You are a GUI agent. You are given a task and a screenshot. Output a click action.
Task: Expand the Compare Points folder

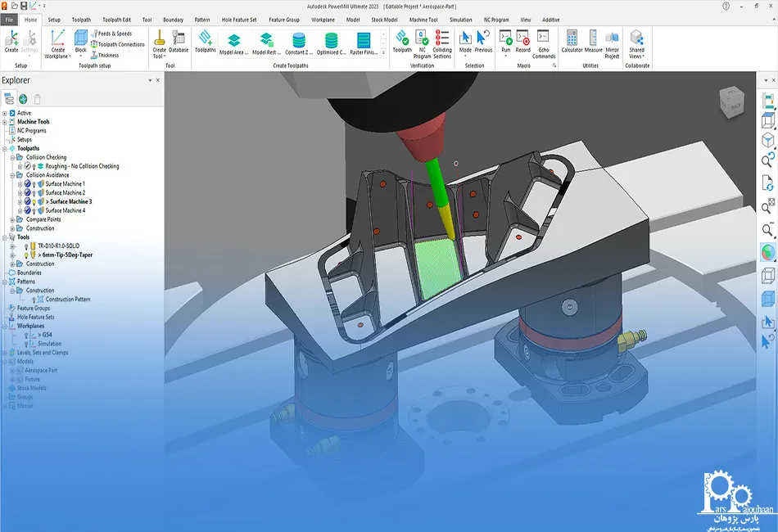pos(12,219)
